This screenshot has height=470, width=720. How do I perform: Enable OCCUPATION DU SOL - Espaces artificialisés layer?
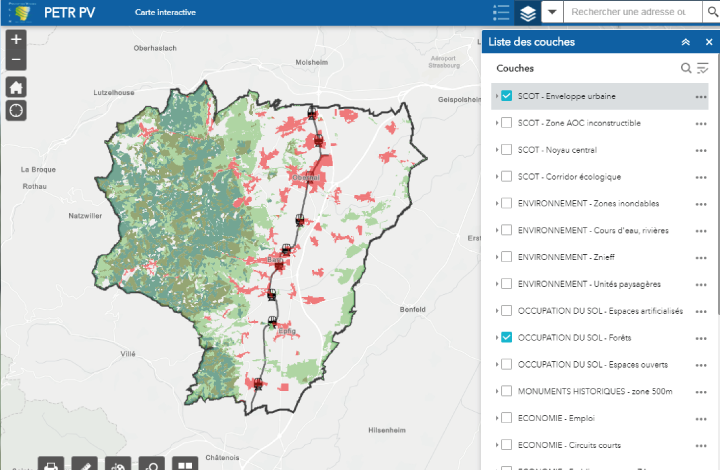506,311
